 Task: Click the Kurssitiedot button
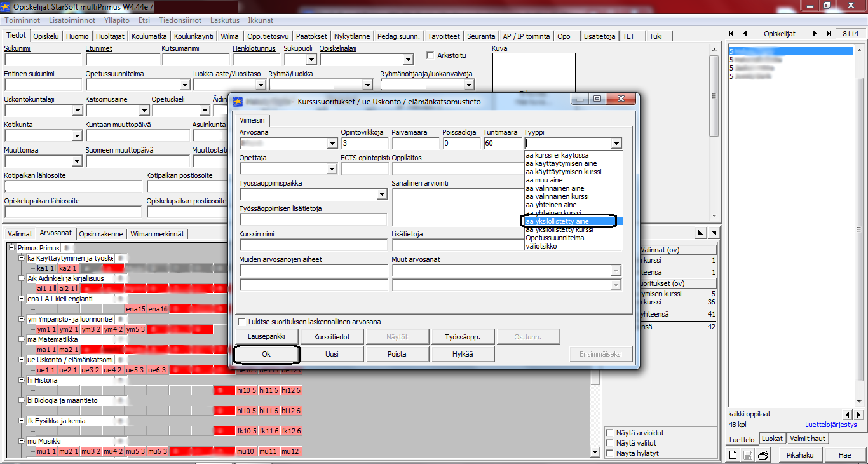click(x=332, y=336)
